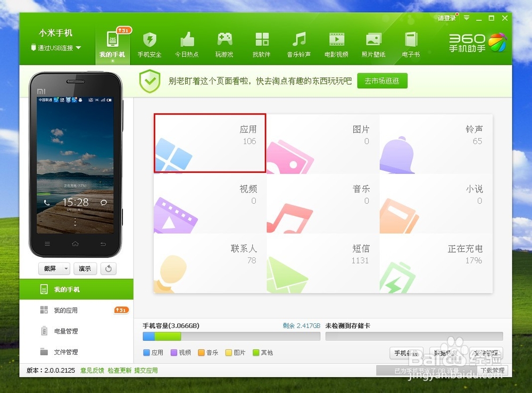The width and height of the screenshot is (532, 393).
Task: Click the 请登录 login link
Action: 447,18
